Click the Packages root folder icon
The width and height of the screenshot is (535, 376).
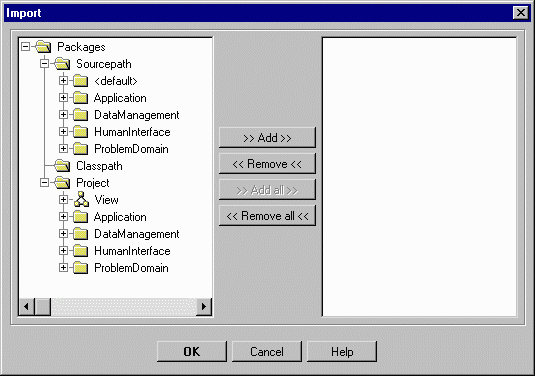43,47
